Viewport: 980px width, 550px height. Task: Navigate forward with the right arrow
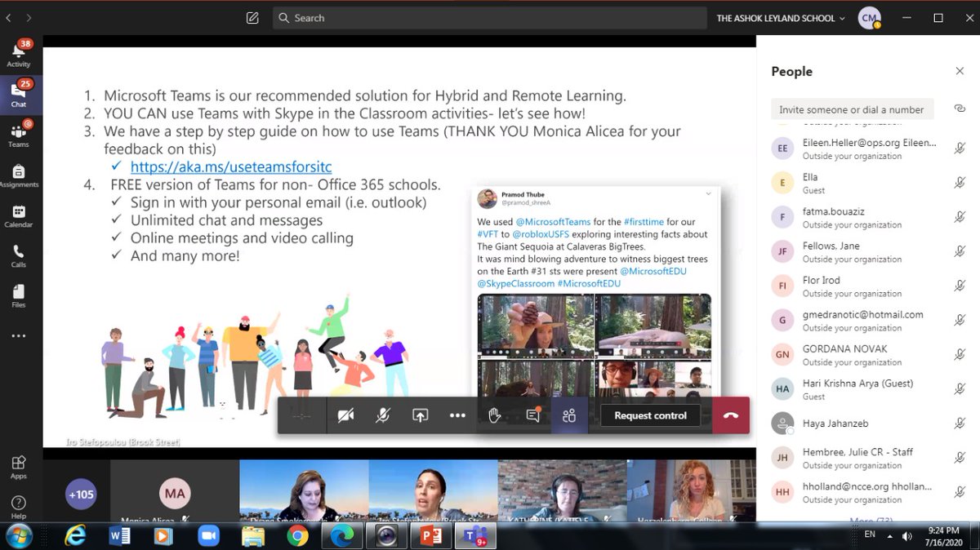[29, 17]
